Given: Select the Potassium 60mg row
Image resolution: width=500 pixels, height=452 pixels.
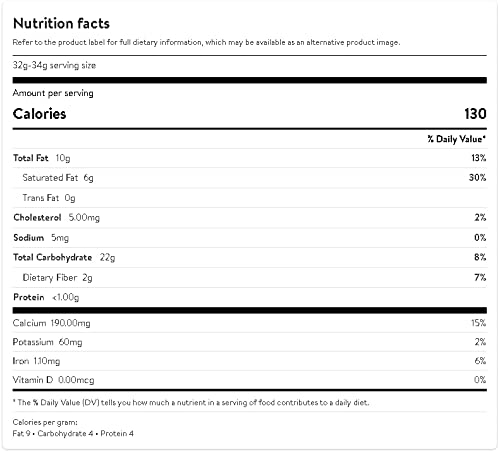Looking at the screenshot, I should 250,342.
